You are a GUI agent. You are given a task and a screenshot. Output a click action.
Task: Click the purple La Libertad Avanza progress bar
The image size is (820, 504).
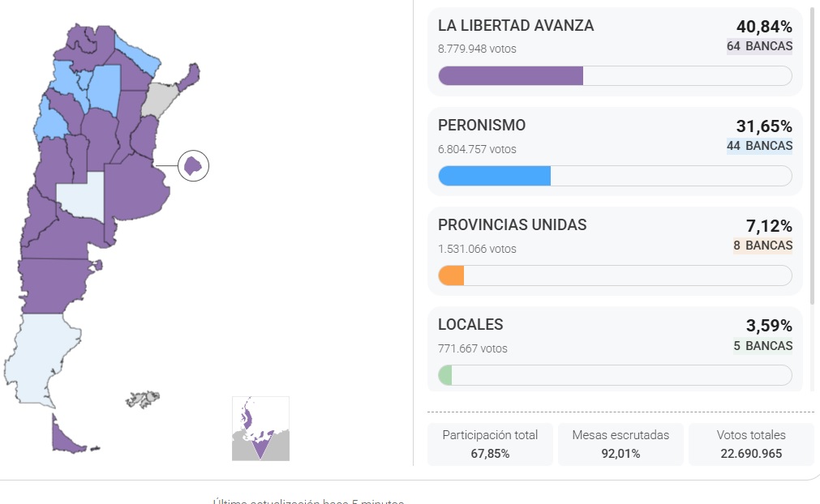[x=511, y=76]
